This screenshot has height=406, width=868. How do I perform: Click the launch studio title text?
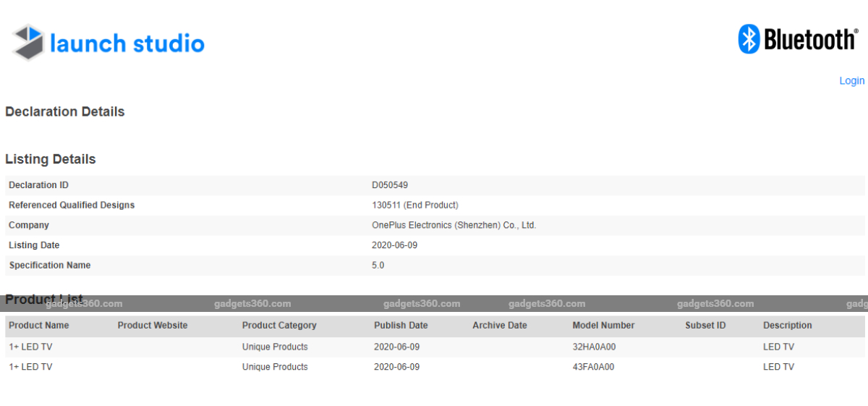(x=127, y=43)
